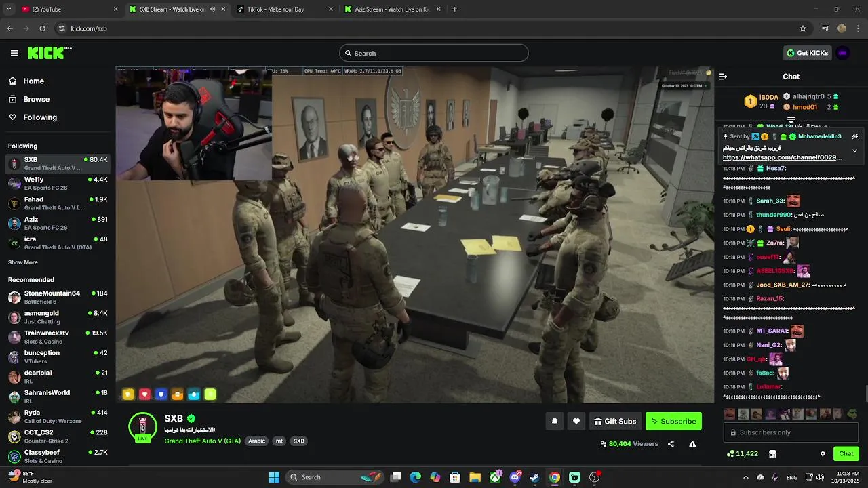This screenshot has height=488, width=868.
Task: Open Trainwreckstv recommended channel
Action: [x=58, y=337]
